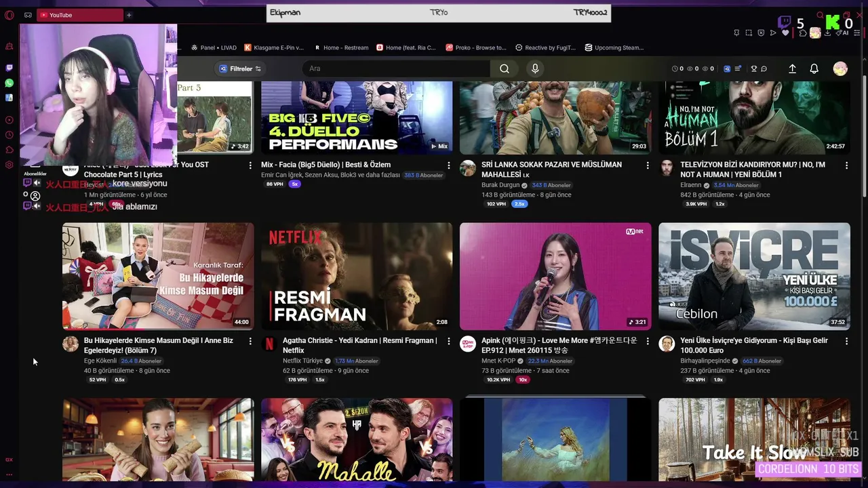Click the trophy icon in YouTube header

click(x=753, y=68)
